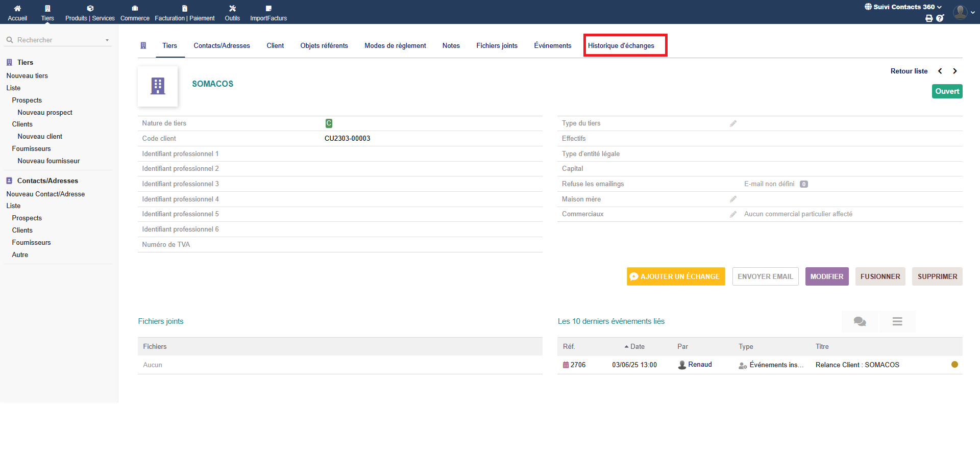This screenshot has height=459, width=980.
Task: Click the pencil icon next to Commerciaux
Action: click(733, 214)
